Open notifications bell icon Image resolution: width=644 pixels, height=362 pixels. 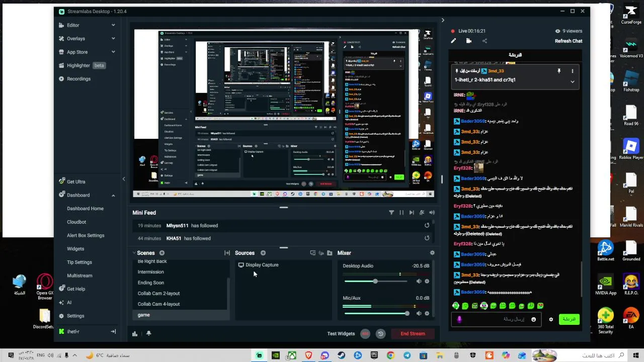point(148,333)
